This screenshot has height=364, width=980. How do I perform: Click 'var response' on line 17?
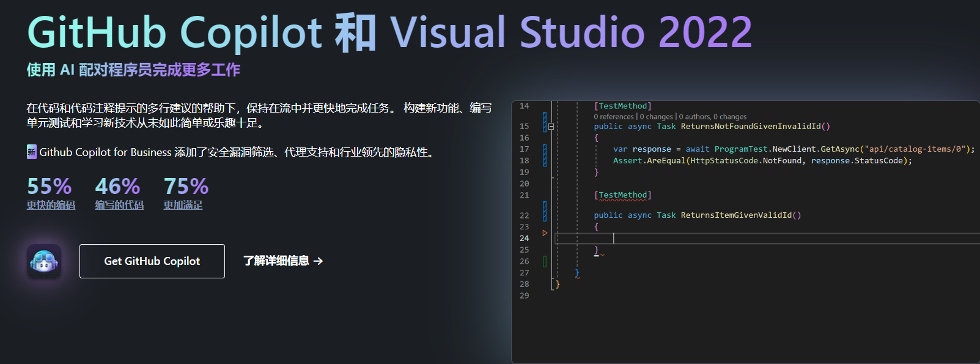point(642,149)
